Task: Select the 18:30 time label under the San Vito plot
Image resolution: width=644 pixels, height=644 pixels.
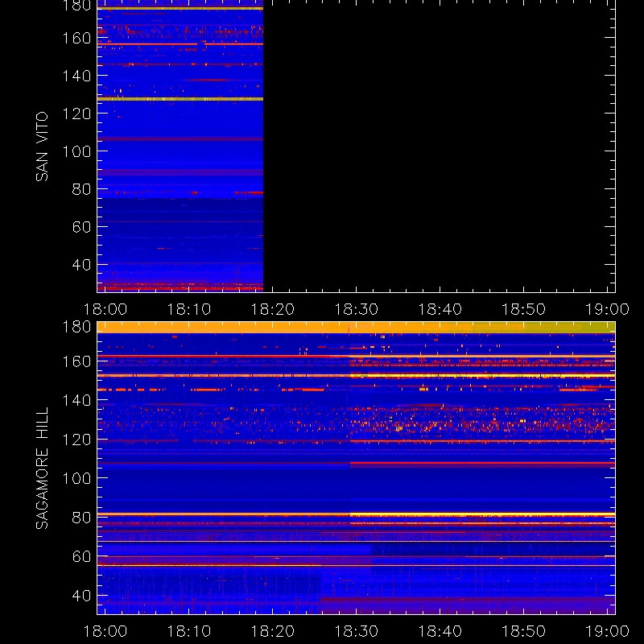Action: [x=357, y=309]
